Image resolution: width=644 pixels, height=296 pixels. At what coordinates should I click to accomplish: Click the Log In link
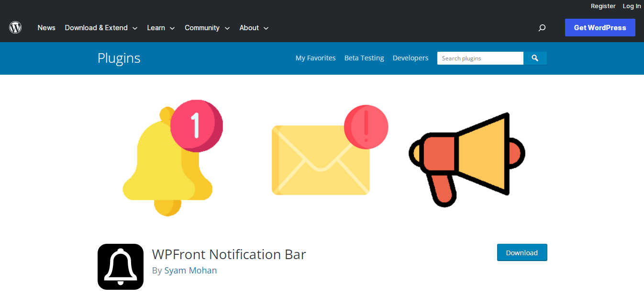point(632,6)
